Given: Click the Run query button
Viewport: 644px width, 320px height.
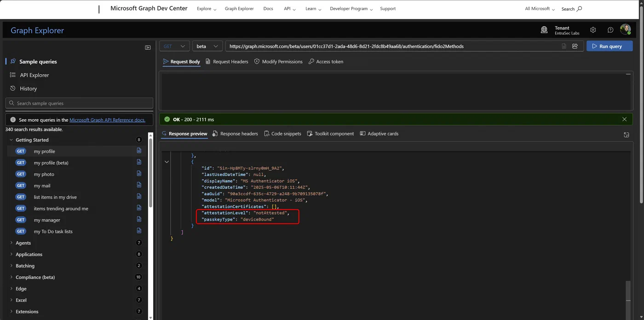Looking at the screenshot, I should coord(609,46).
